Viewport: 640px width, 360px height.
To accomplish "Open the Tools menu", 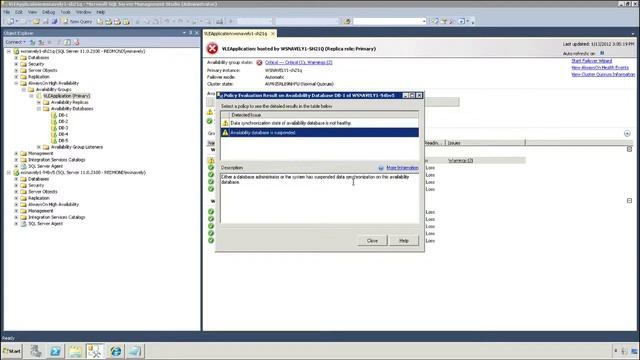I will [65, 12].
